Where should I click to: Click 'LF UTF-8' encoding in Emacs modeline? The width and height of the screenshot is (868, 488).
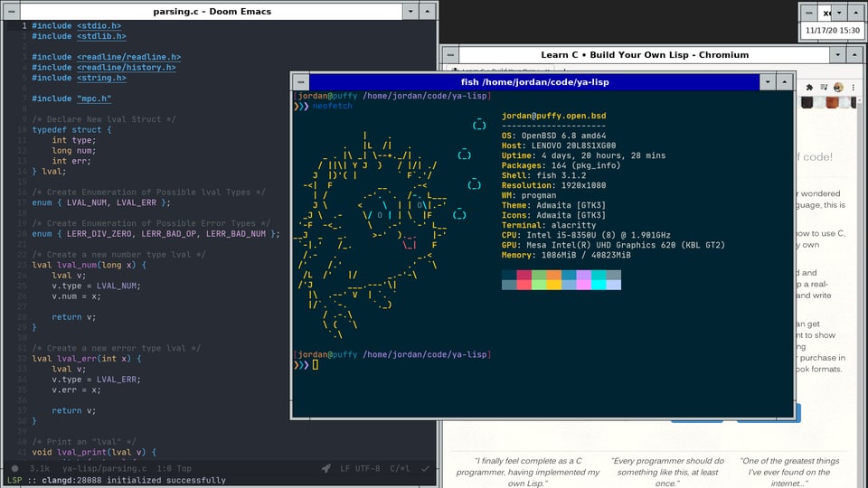(360, 469)
